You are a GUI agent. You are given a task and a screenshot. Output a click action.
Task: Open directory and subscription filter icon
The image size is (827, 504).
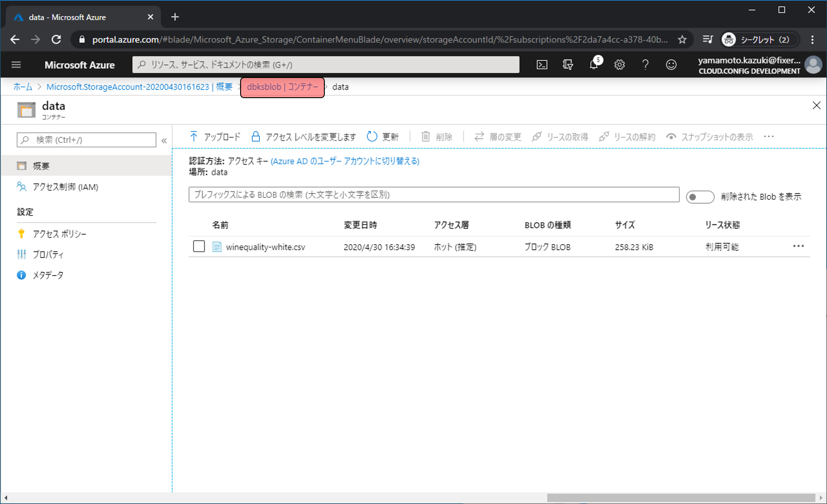point(568,65)
